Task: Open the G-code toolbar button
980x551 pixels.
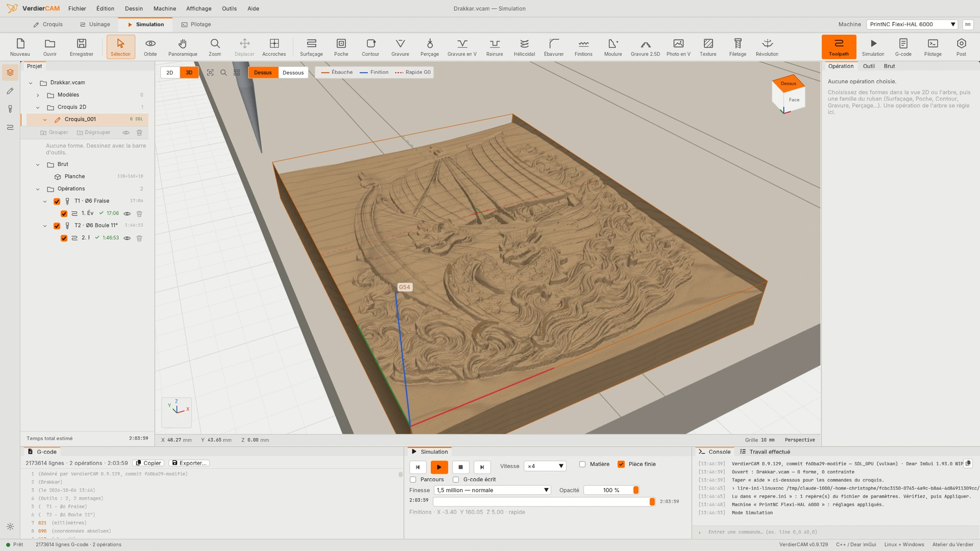Action: click(x=903, y=47)
